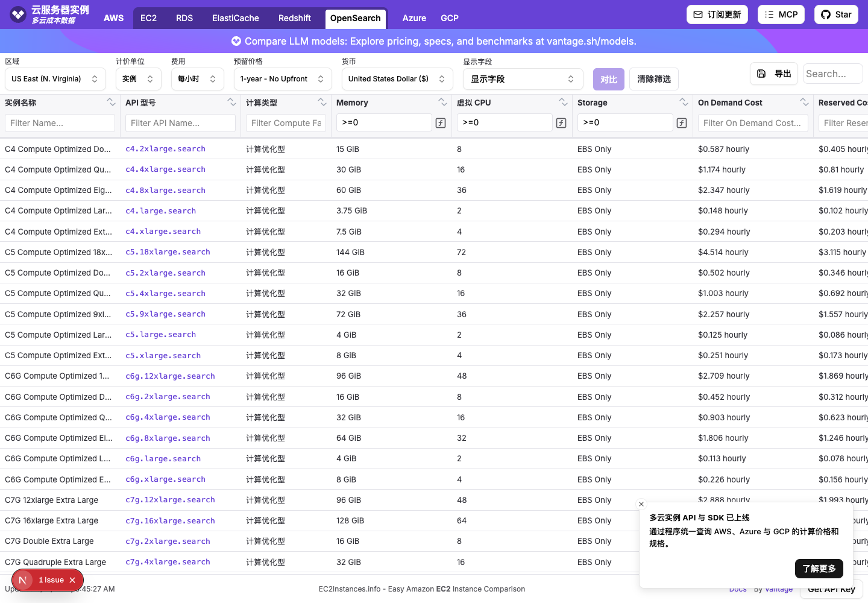Open the c7g.16xlarge.search link
This screenshot has width=868, height=603.
tap(170, 520)
